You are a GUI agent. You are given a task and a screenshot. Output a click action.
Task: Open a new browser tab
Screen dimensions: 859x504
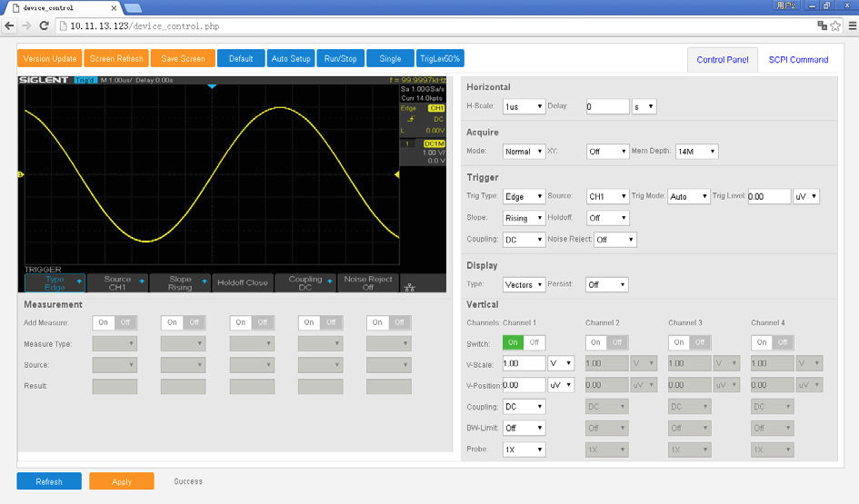coord(133,8)
